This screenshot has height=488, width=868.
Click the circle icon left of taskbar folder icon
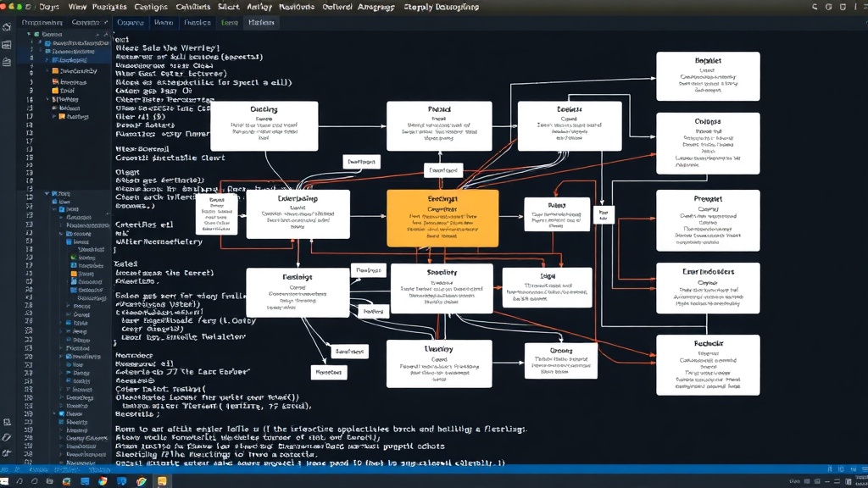point(34,481)
